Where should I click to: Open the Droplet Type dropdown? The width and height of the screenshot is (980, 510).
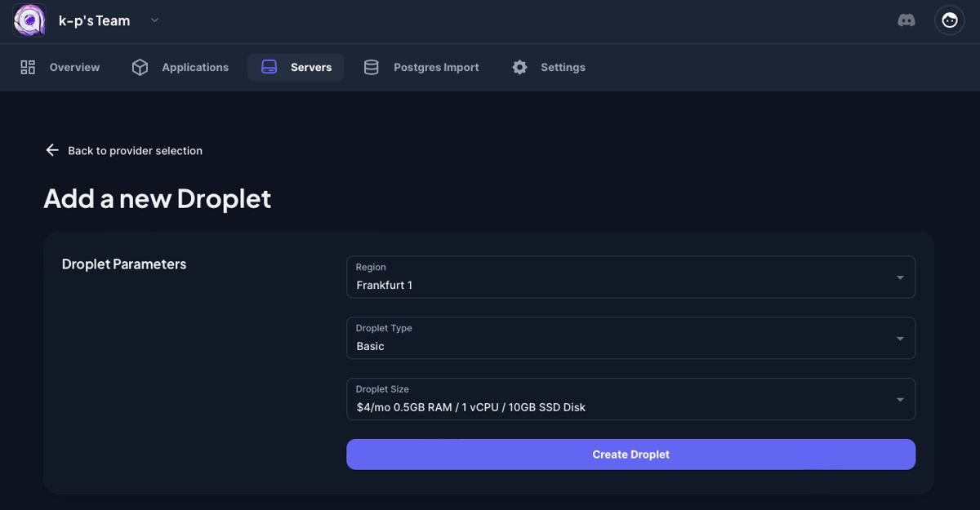(630, 338)
